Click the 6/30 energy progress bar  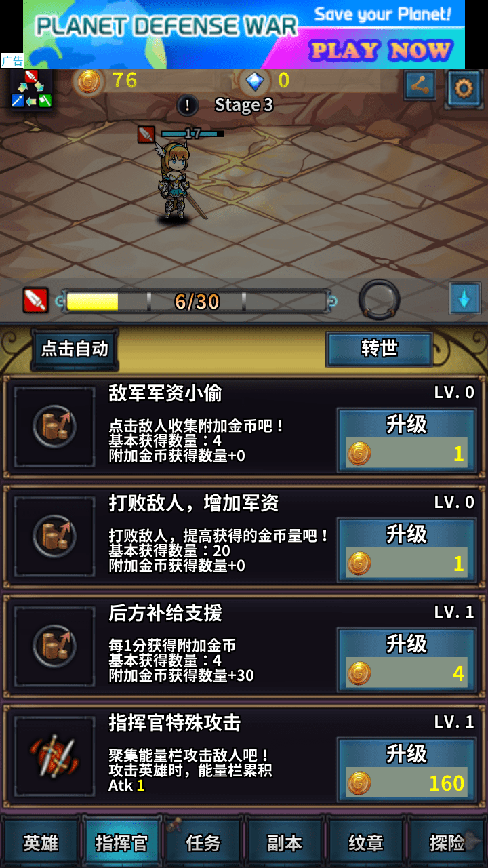197,301
